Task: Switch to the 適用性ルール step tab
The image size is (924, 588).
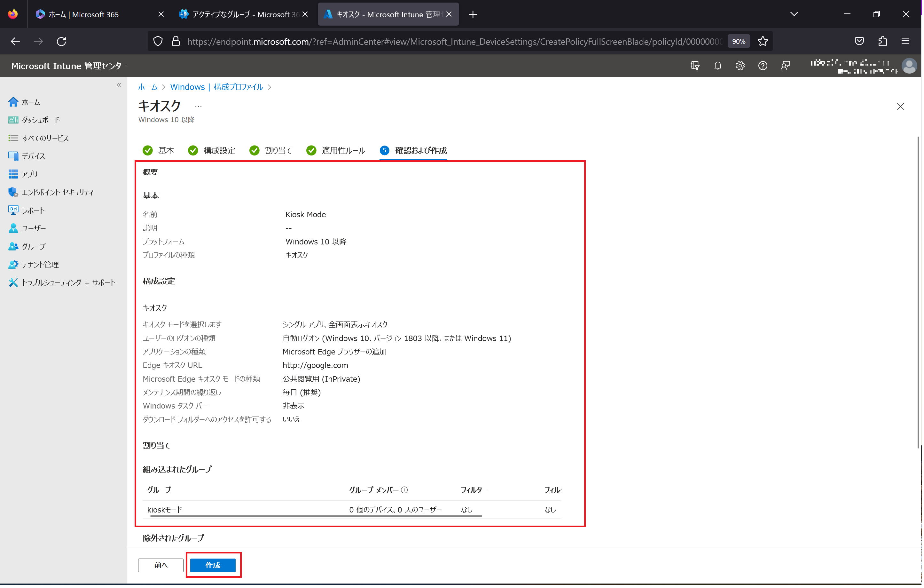Action: tap(336, 151)
